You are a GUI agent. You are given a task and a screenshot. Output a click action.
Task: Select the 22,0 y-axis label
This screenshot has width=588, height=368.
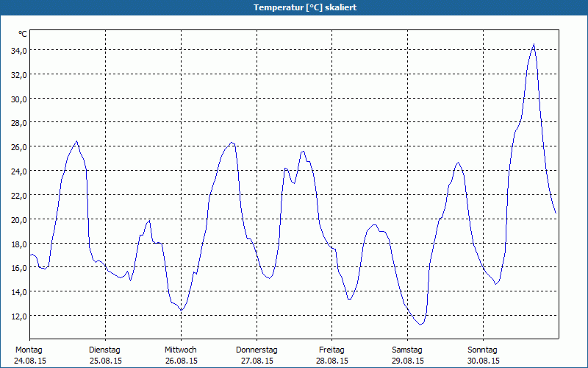[x=19, y=196]
